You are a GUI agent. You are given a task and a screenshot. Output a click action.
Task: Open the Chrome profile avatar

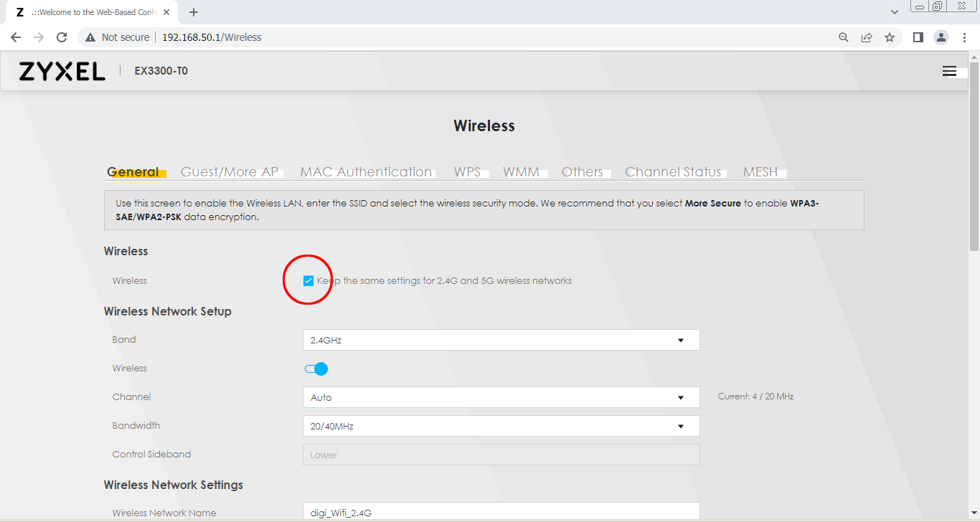coord(941,37)
